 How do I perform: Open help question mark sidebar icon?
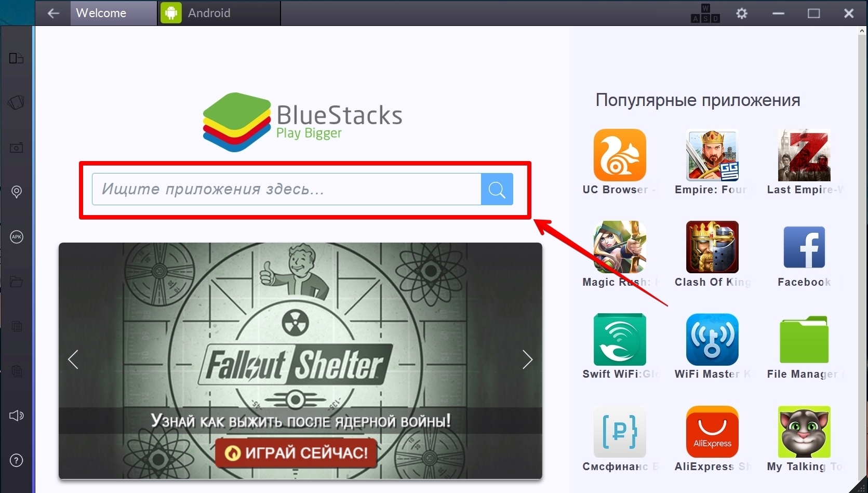tap(16, 460)
